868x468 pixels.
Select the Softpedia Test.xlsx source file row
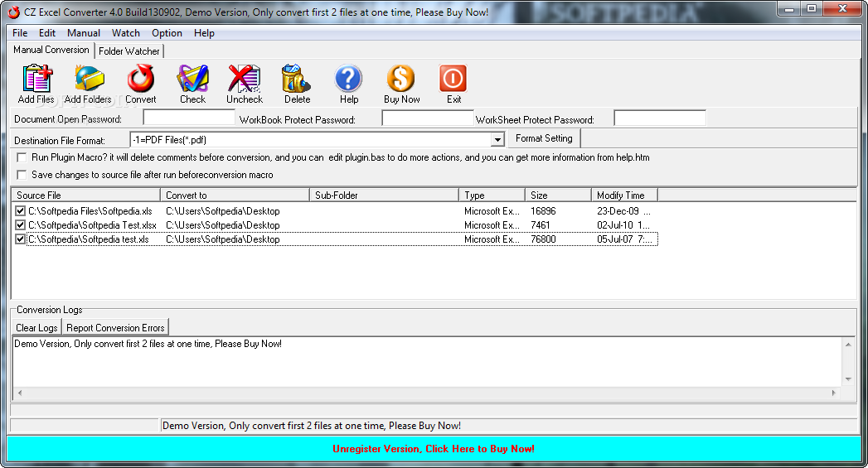click(337, 225)
